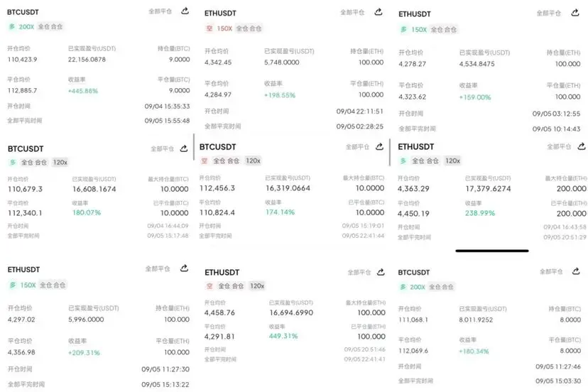The height and width of the screenshot is (392, 588).
Task: Open the BTCUSDT title with 16,608.1674 profit
Action: coord(26,149)
